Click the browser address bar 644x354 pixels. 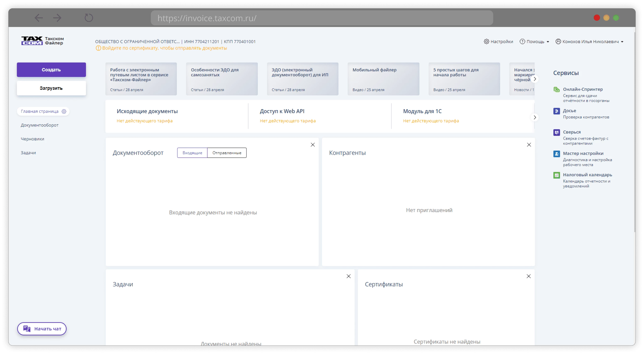[x=322, y=18]
